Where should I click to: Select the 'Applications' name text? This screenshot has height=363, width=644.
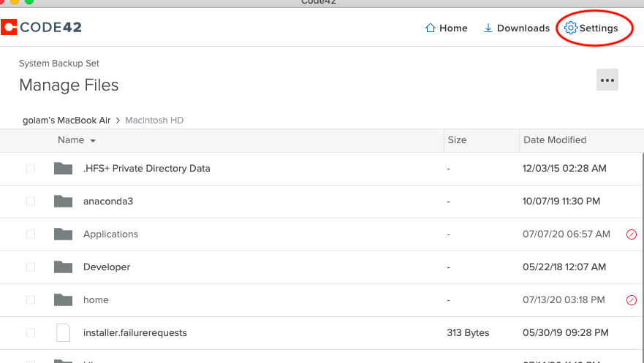110,234
